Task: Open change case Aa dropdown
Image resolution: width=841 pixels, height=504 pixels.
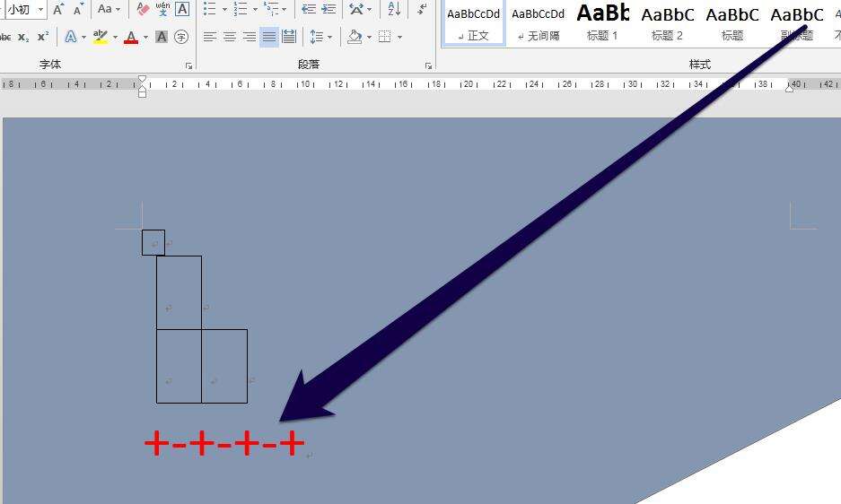Action: [109, 9]
